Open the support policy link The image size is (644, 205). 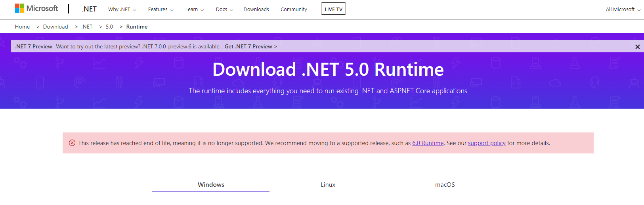coord(487,143)
